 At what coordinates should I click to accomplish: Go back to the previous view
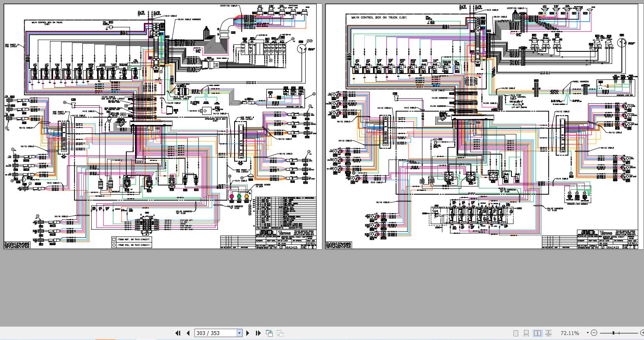pos(269,333)
